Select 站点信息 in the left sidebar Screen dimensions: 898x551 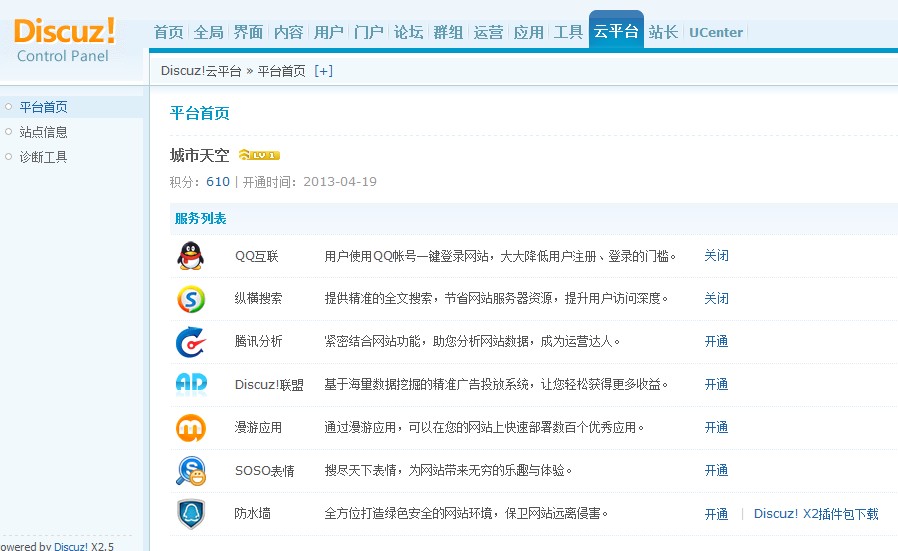click(44, 132)
